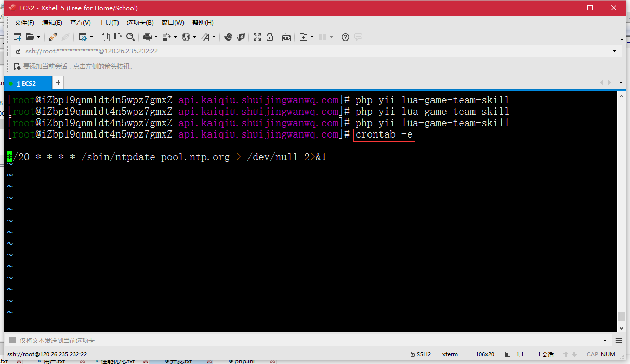Click the crontab ntpdate line in terminal
Screen dimensions: 630x364
click(166, 157)
